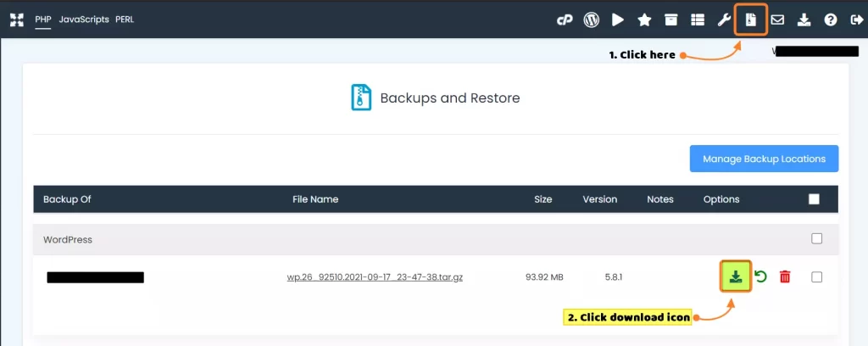
Task: Go to cPanel via cP icon
Action: (x=565, y=20)
